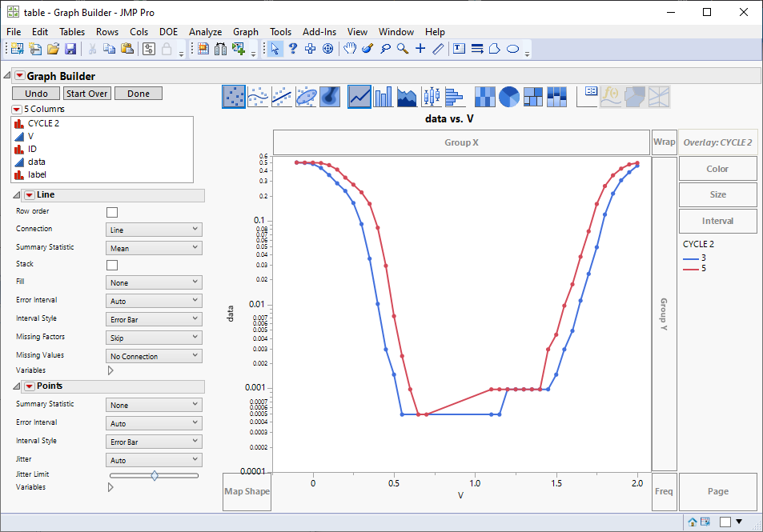Viewport: 763px width, 532px height.
Task: Select the Pie chart element icon
Action: [x=509, y=96]
